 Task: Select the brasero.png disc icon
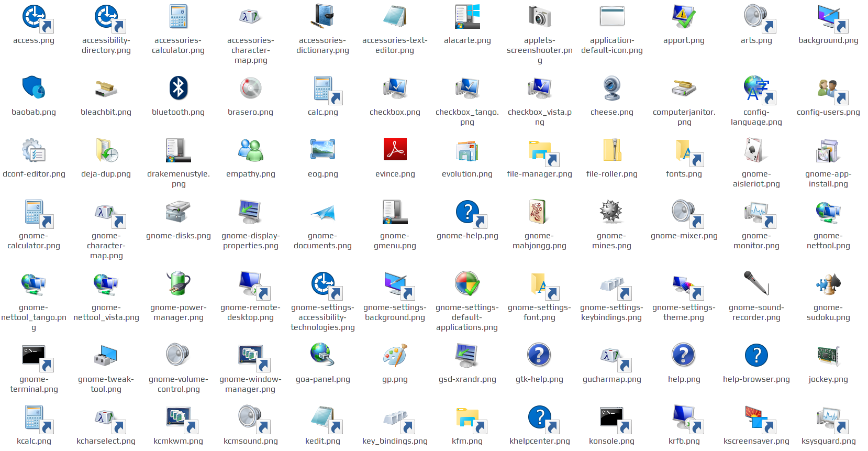(x=251, y=88)
